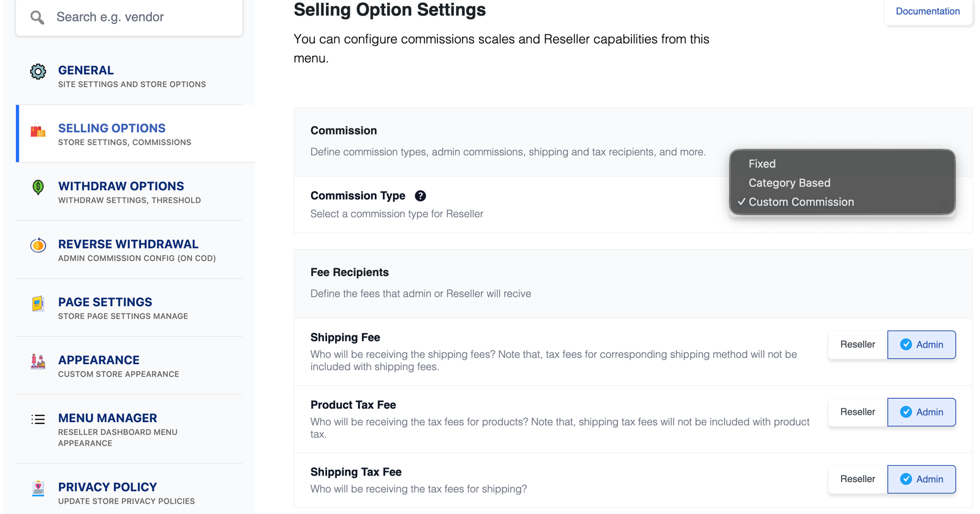
Task: Choose Category Based commission type option
Action: coord(789,183)
